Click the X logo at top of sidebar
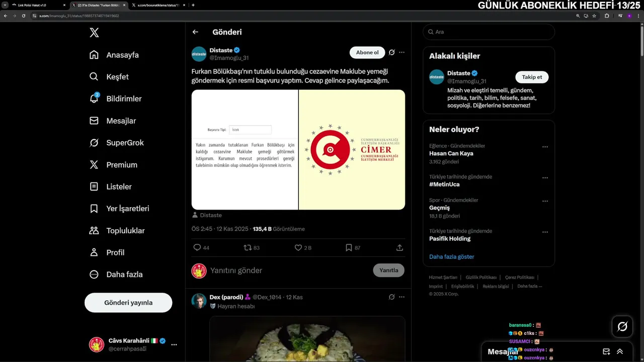The image size is (644, 362). 94,33
